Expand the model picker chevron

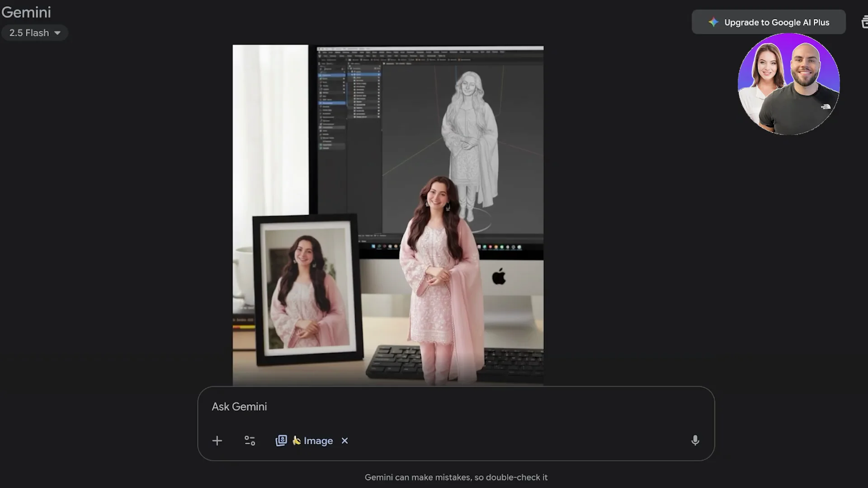(57, 33)
